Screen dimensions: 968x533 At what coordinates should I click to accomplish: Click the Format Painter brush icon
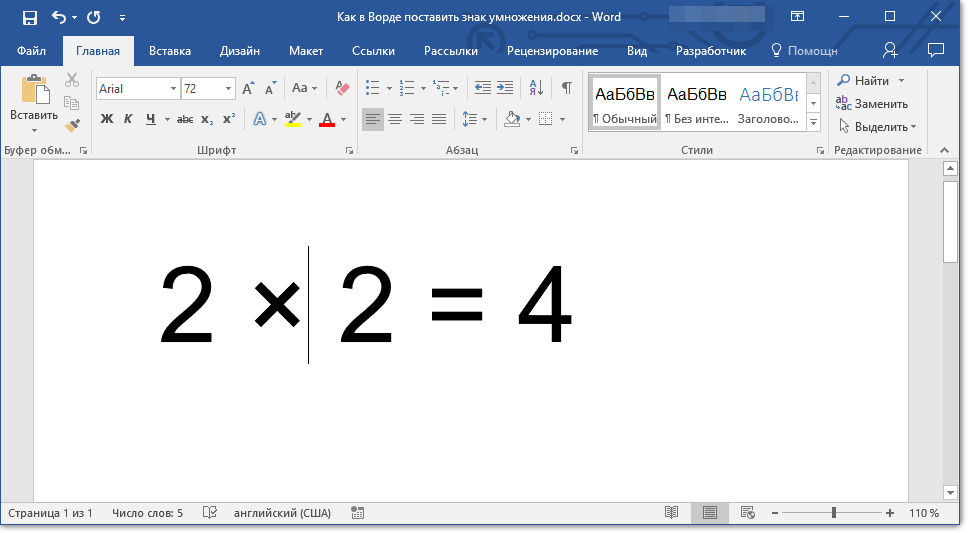[72, 125]
